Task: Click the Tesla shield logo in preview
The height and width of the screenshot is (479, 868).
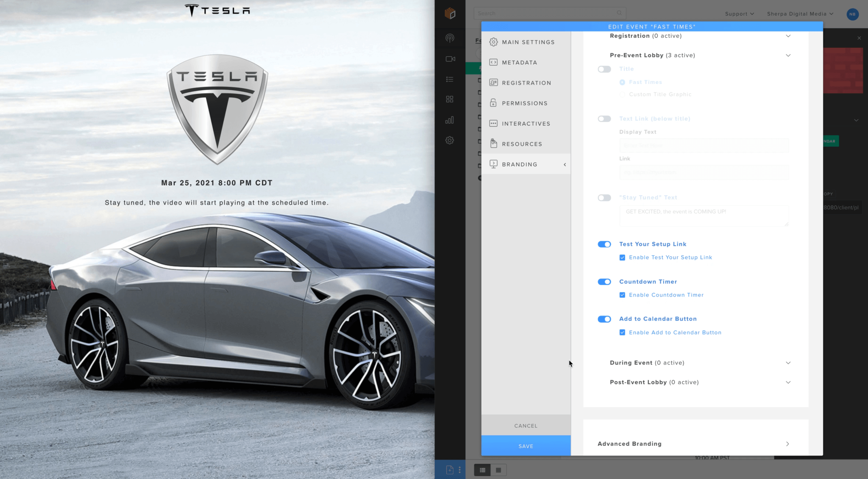Action: click(x=217, y=109)
